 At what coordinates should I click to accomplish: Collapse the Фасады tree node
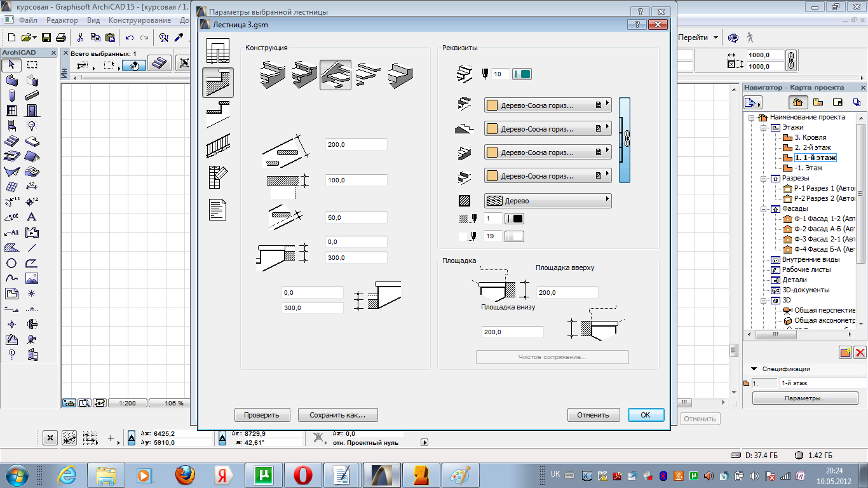[764, 208]
